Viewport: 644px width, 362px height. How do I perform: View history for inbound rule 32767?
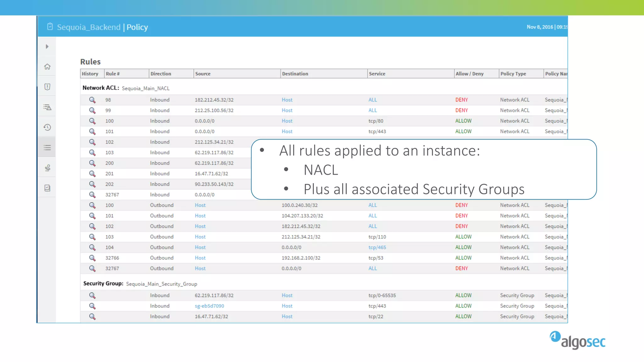click(x=92, y=195)
